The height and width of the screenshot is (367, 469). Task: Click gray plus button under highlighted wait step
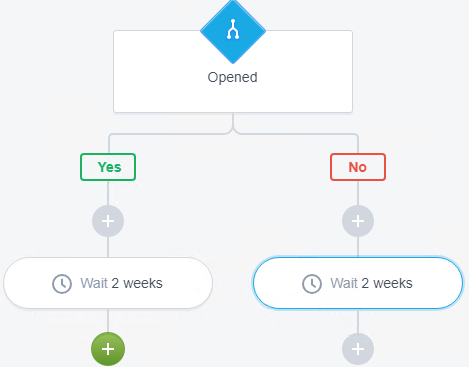tap(358, 349)
